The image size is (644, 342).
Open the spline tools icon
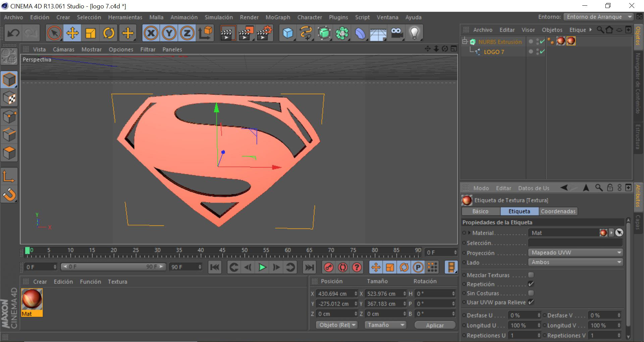(306, 33)
